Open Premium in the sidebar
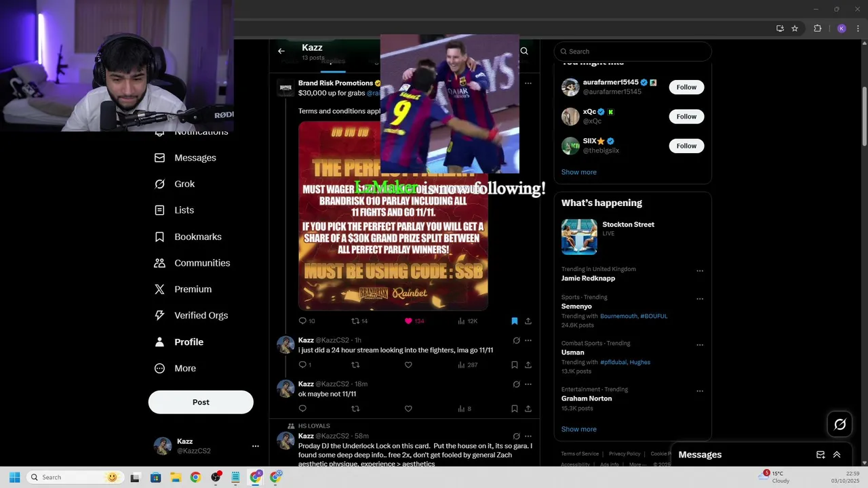Image resolution: width=868 pixels, height=488 pixels. [x=183, y=289]
